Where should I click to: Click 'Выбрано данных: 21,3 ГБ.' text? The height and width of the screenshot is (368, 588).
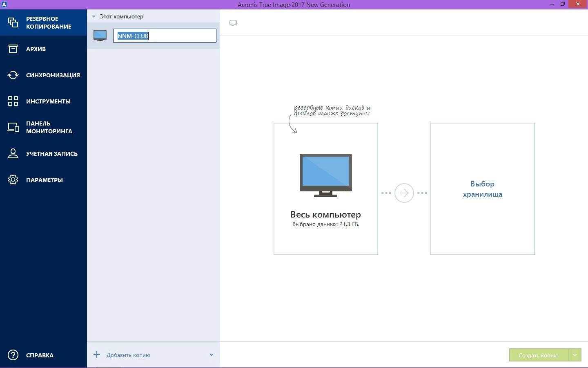click(x=326, y=224)
